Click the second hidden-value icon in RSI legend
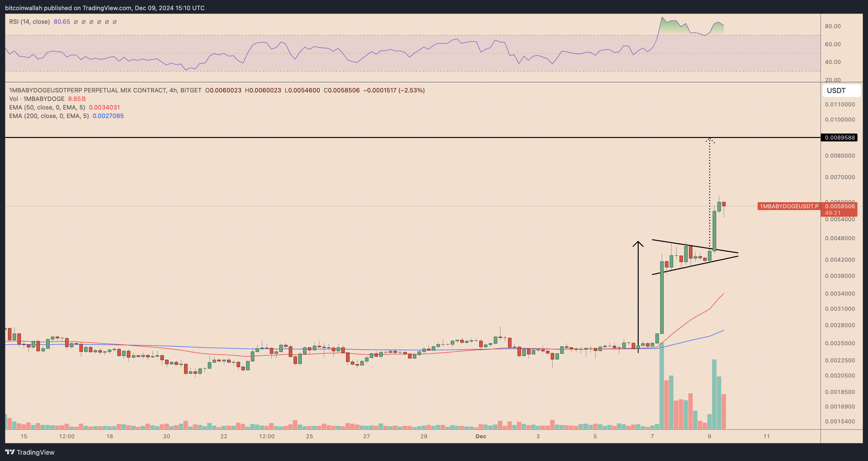 (x=83, y=22)
